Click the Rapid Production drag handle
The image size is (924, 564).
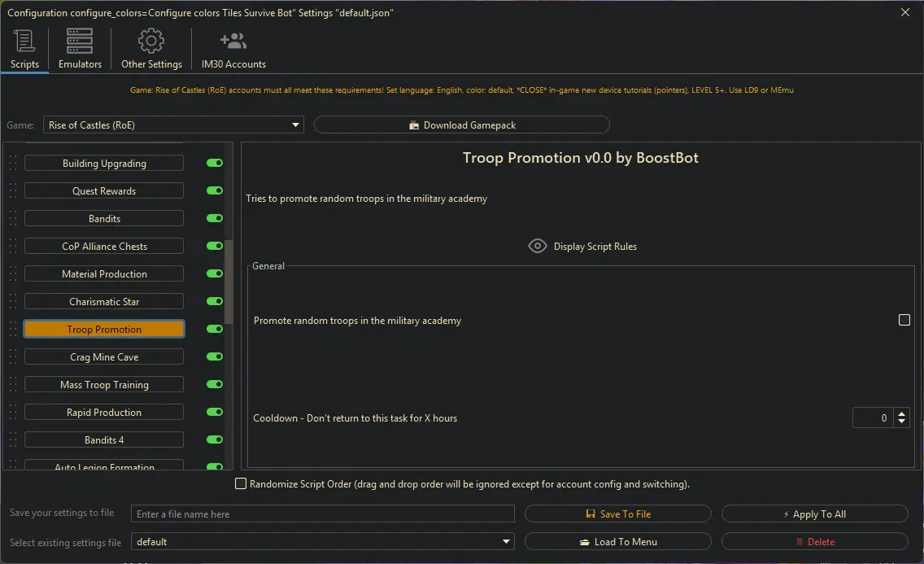pyautogui.click(x=13, y=413)
